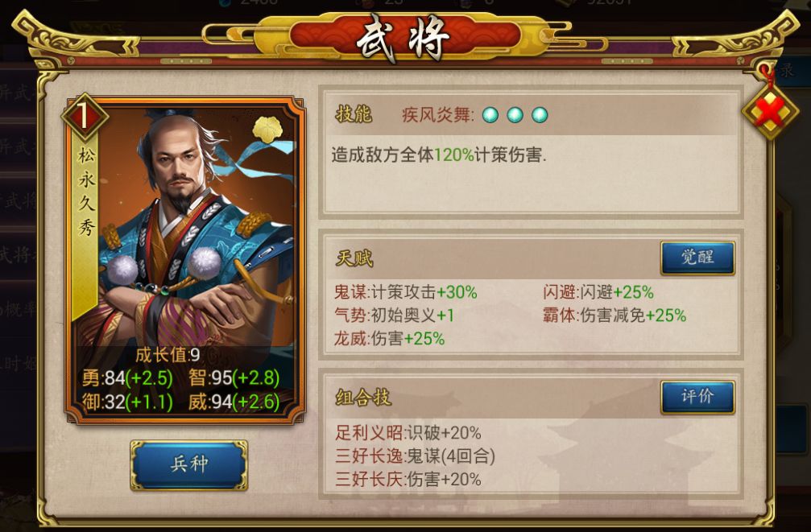Viewport: 811px width, 532px height.
Task: Select the first green skill orb
Action: pos(490,115)
